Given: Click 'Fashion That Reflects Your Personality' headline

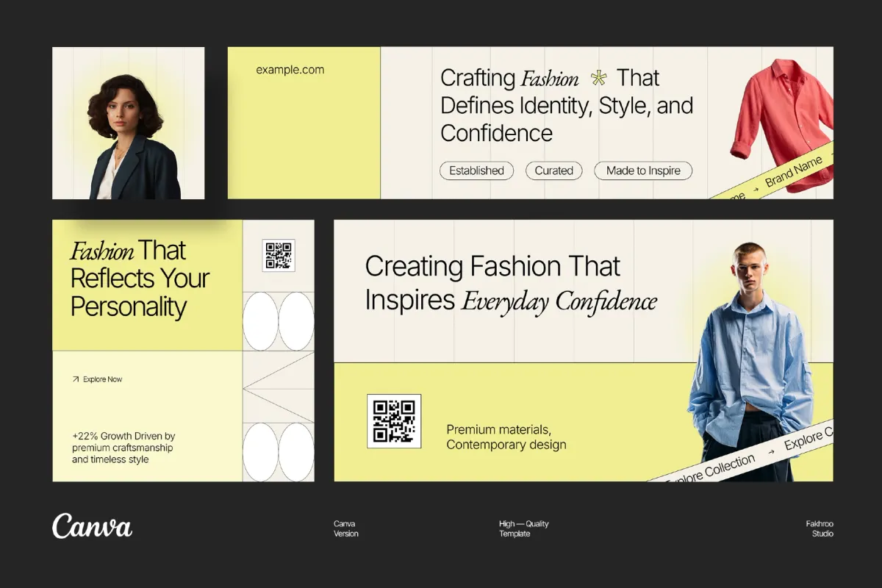Looking at the screenshot, I should pos(140,279).
